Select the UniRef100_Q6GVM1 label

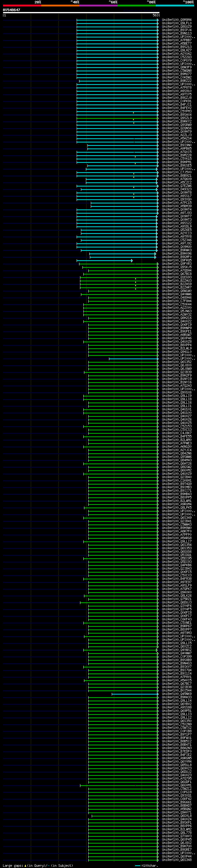(177, 785)
